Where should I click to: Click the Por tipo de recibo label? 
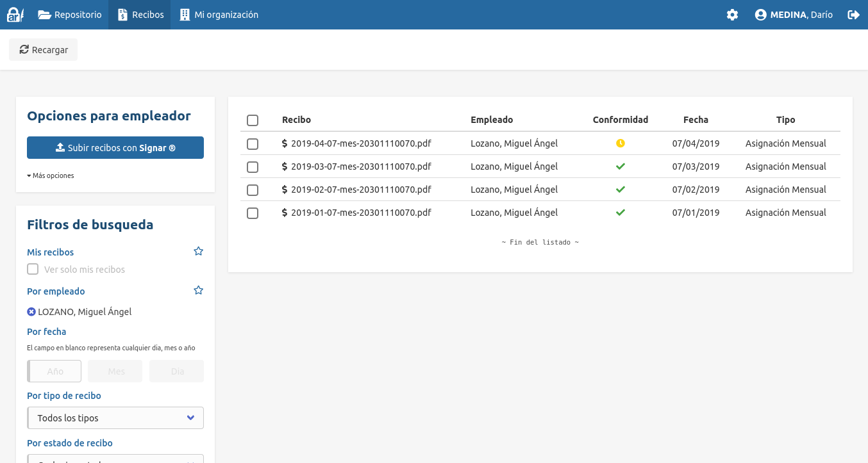(x=64, y=396)
